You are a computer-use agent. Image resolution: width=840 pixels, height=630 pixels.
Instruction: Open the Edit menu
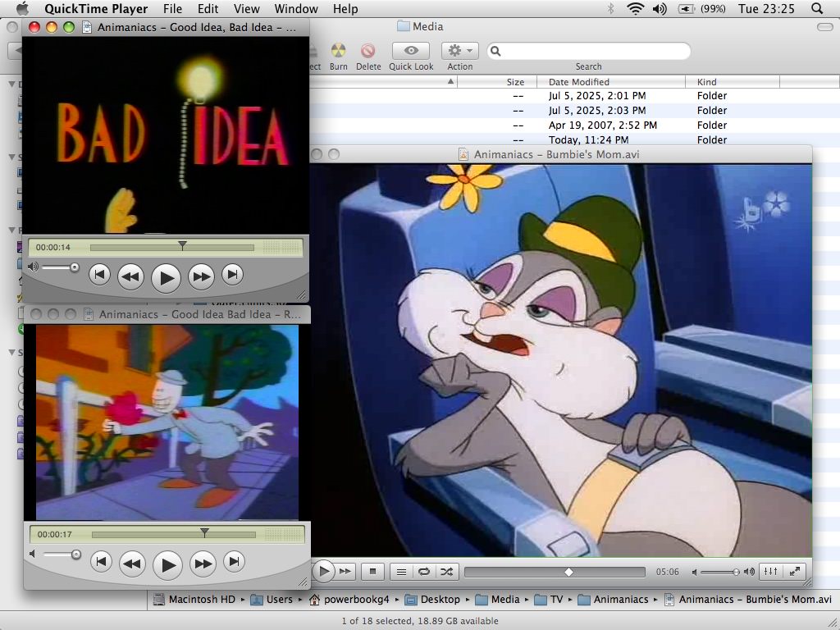pyautogui.click(x=208, y=8)
